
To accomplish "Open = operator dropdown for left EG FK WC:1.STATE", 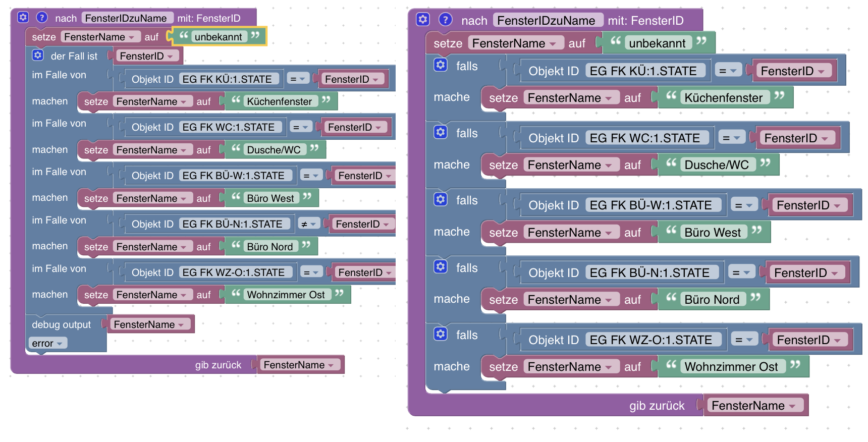I will tap(301, 127).
